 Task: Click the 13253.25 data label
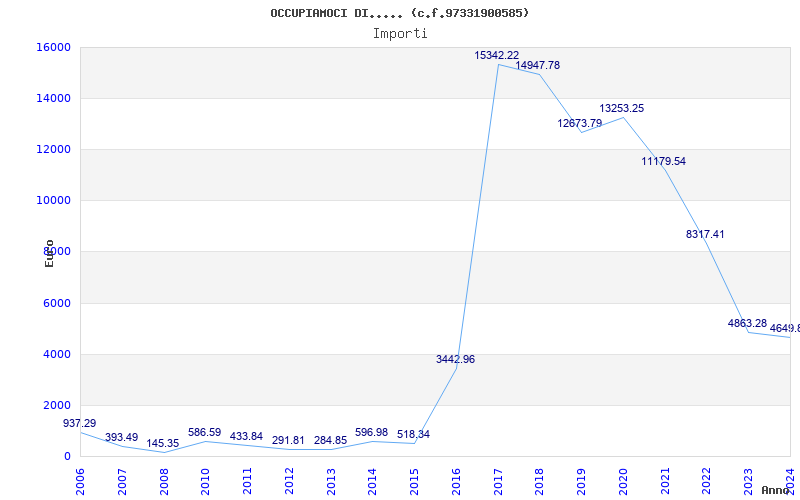621,108
